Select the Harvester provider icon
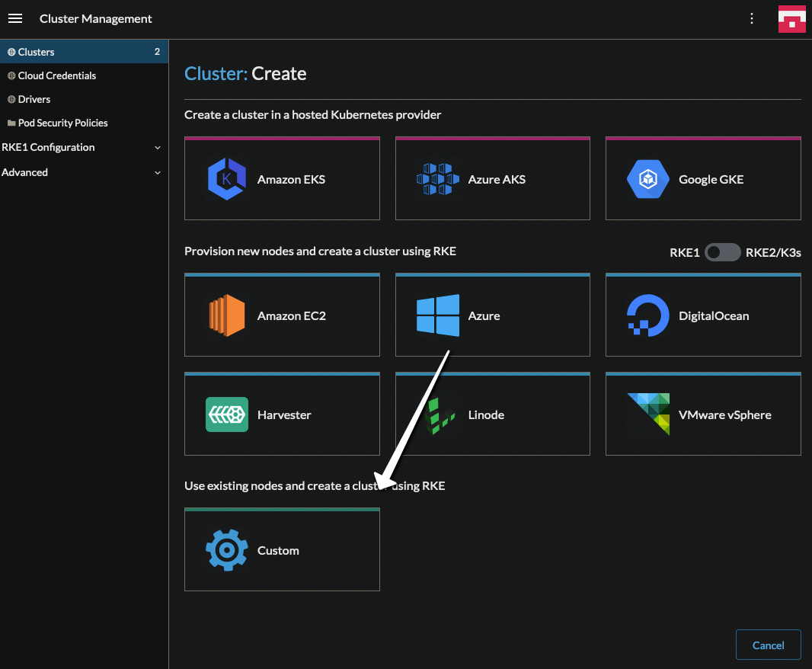 226,414
